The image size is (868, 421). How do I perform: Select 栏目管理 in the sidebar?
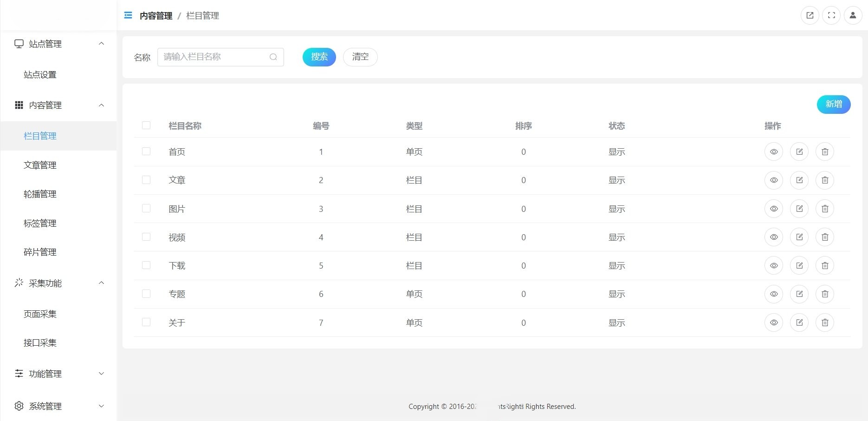coord(58,136)
